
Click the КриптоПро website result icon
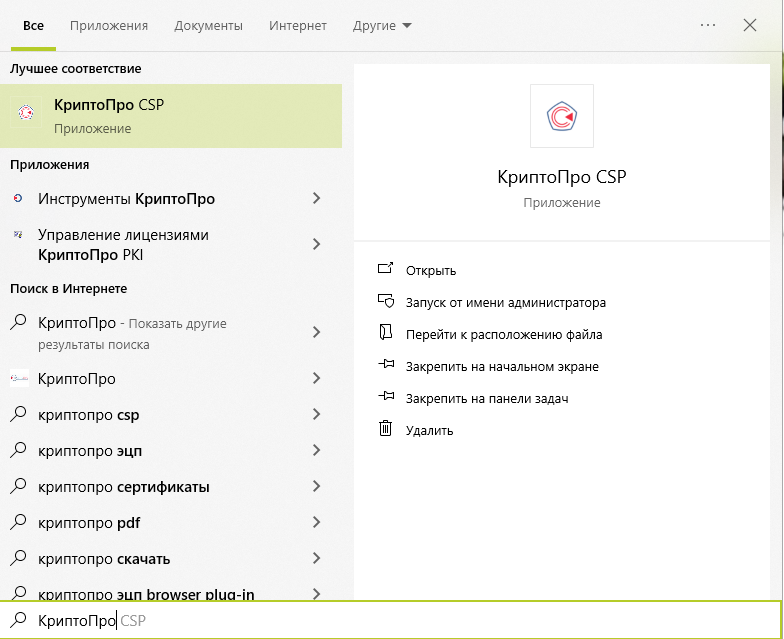19,378
